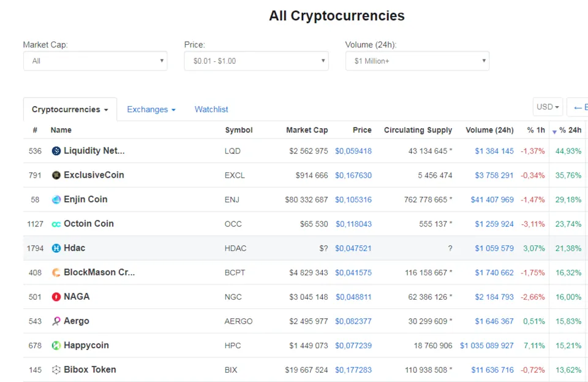Click the -3,11% hourly change
588x382 pixels.
[532, 224]
